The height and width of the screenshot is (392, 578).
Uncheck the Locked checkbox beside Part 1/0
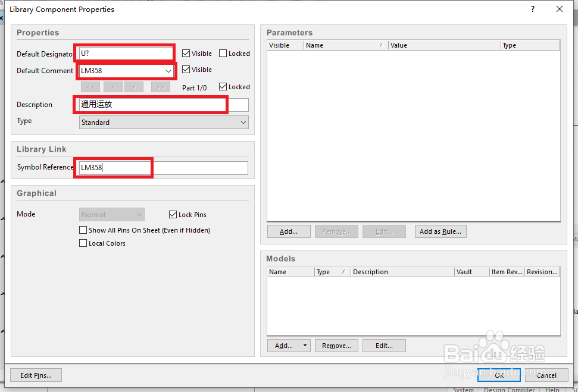tap(223, 87)
